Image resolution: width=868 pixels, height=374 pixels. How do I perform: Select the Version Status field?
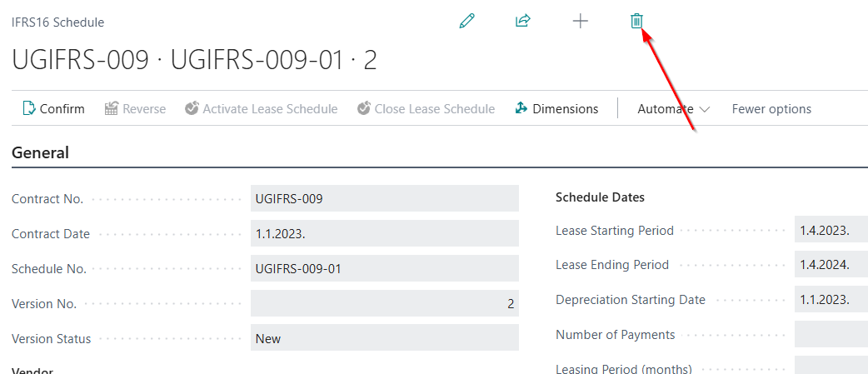tap(385, 338)
